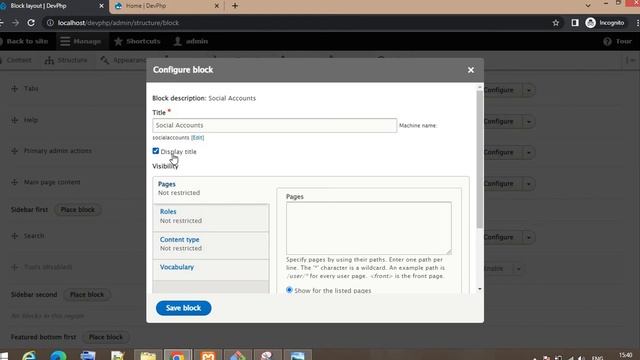The image size is (640, 360).
Task: Reload the current page
Action: point(31,23)
